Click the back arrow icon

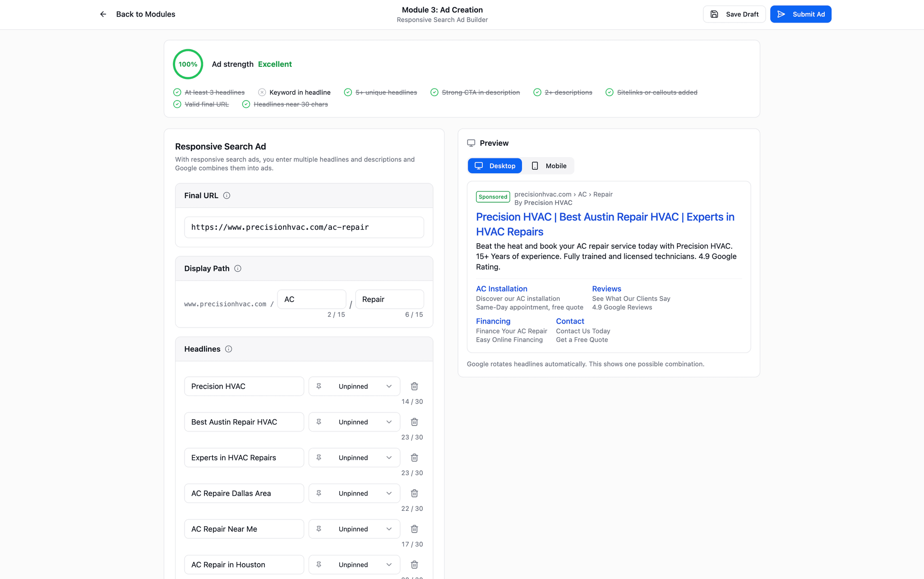(x=103, y=14)
